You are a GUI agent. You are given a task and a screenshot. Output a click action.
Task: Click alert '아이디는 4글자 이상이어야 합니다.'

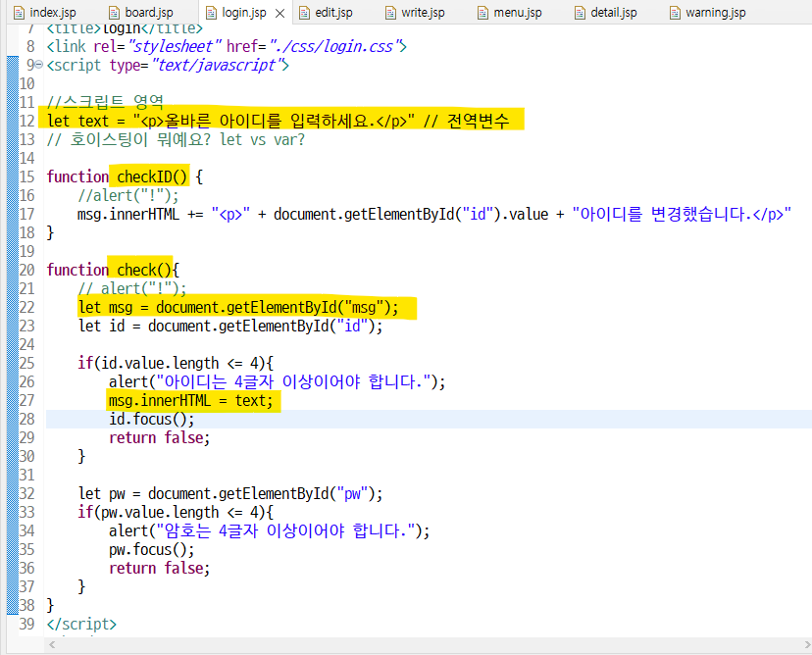[277, 382]
